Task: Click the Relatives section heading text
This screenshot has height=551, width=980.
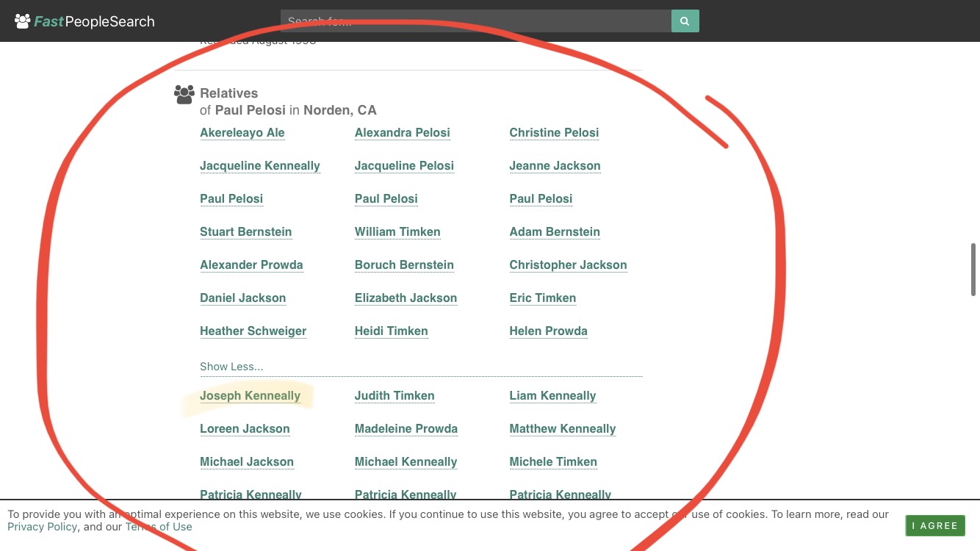Action: [x=229, y=93]
